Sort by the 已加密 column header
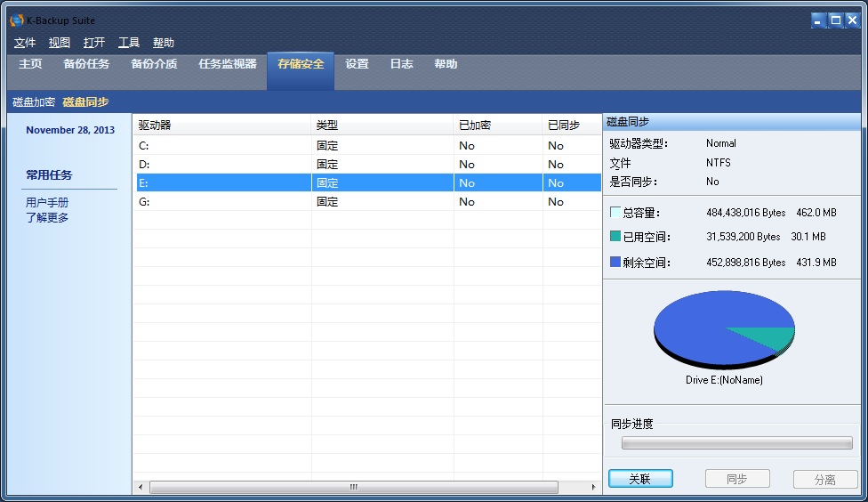 498,125
